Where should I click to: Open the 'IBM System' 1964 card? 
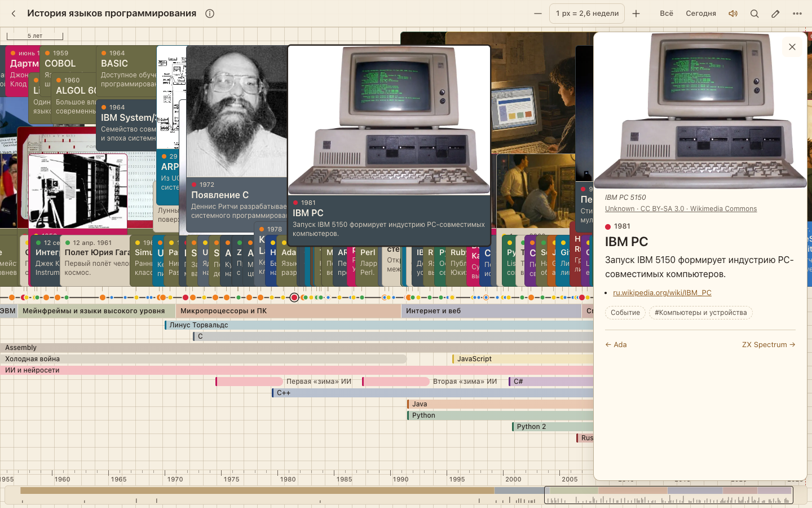[x=126, y=125]
